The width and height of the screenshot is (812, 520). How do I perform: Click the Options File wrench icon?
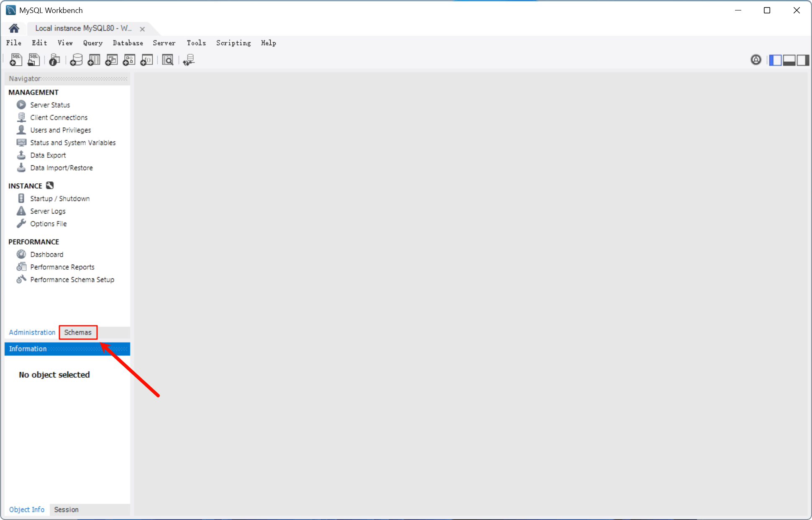(21, 223)
